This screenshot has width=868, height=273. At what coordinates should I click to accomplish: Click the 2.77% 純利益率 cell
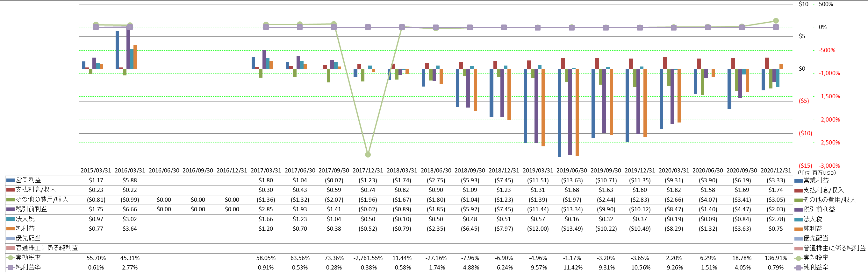(x=130, y=268)
